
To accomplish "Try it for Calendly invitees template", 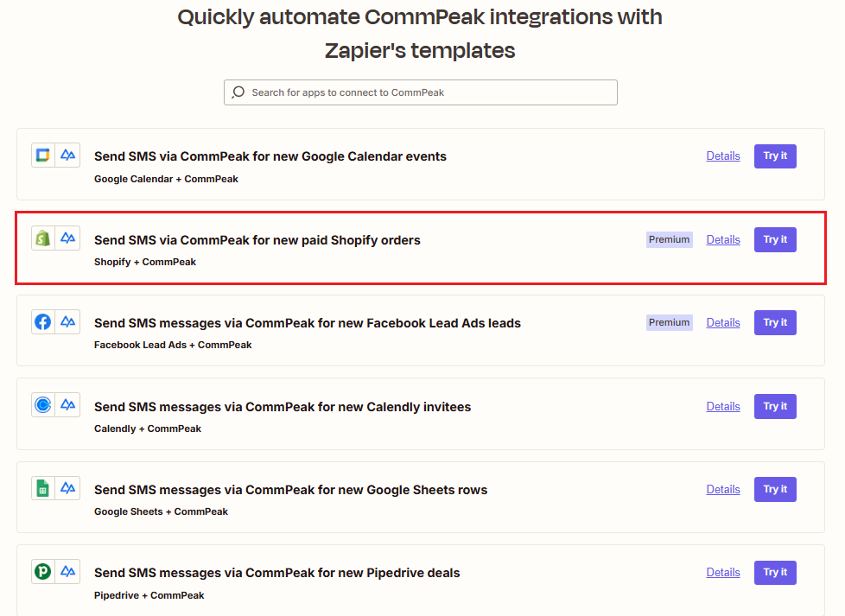I will (x=775, y=406).
